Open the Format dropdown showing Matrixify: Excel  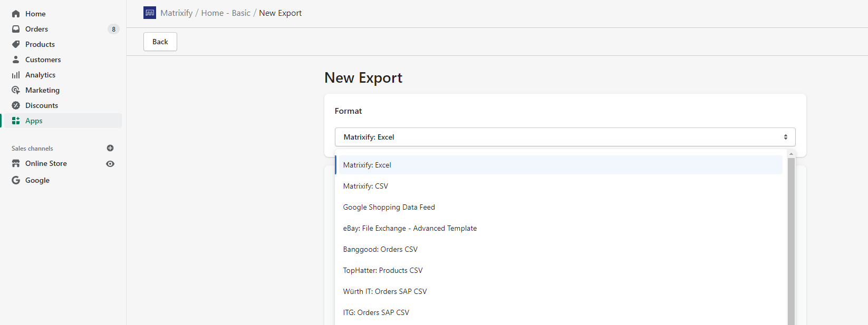[x=565, y=137]
